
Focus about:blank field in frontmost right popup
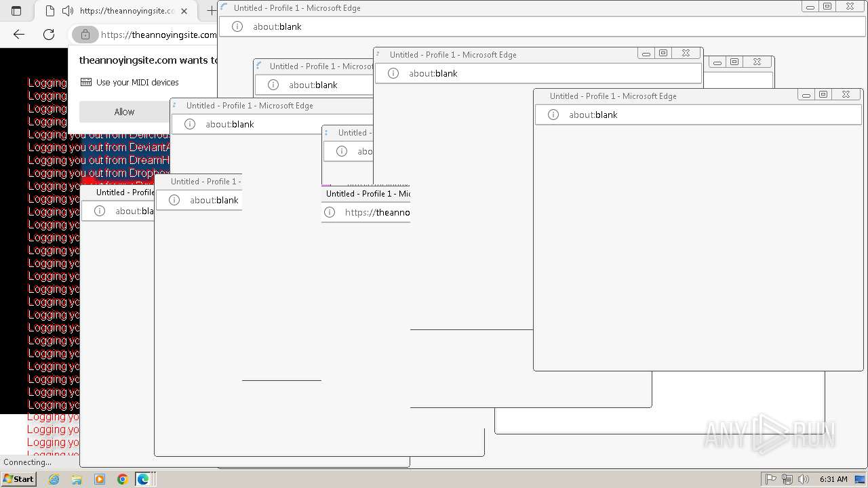pos(593,115)
